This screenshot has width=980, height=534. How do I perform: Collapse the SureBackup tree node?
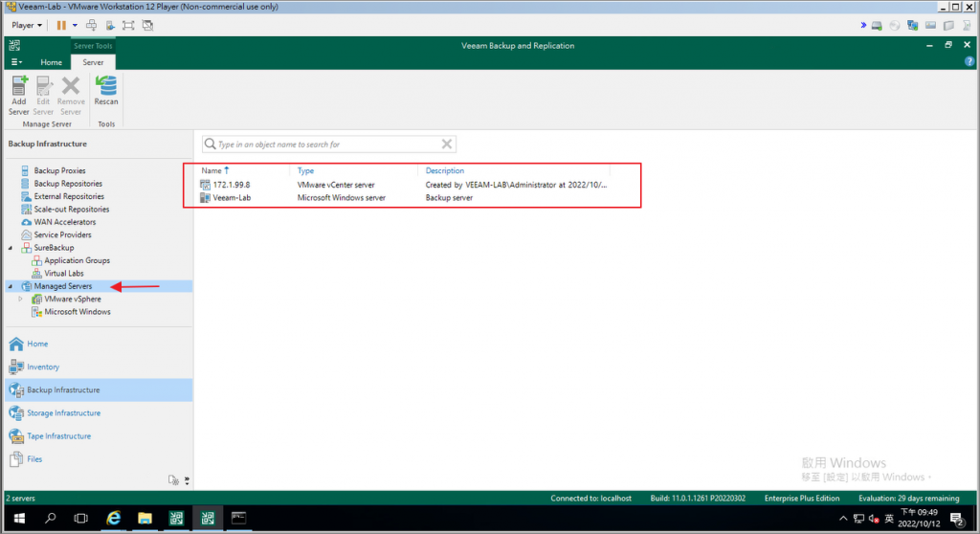coord(11,248)
